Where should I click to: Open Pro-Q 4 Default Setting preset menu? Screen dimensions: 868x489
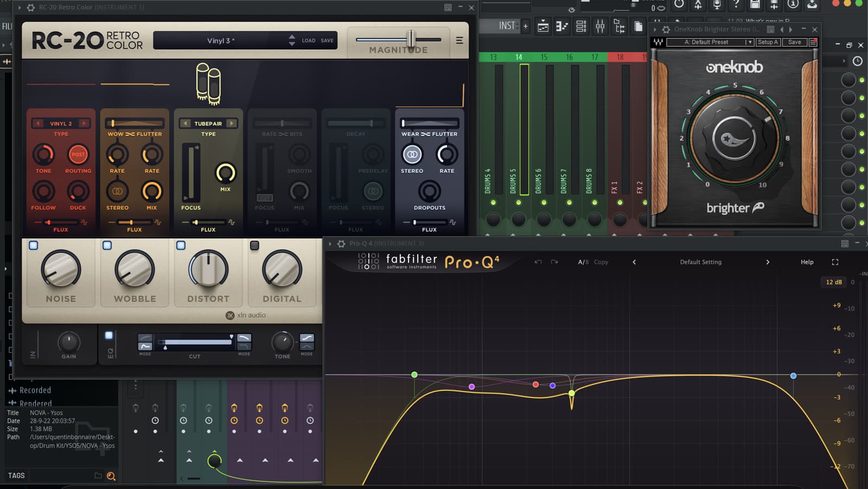701,262
